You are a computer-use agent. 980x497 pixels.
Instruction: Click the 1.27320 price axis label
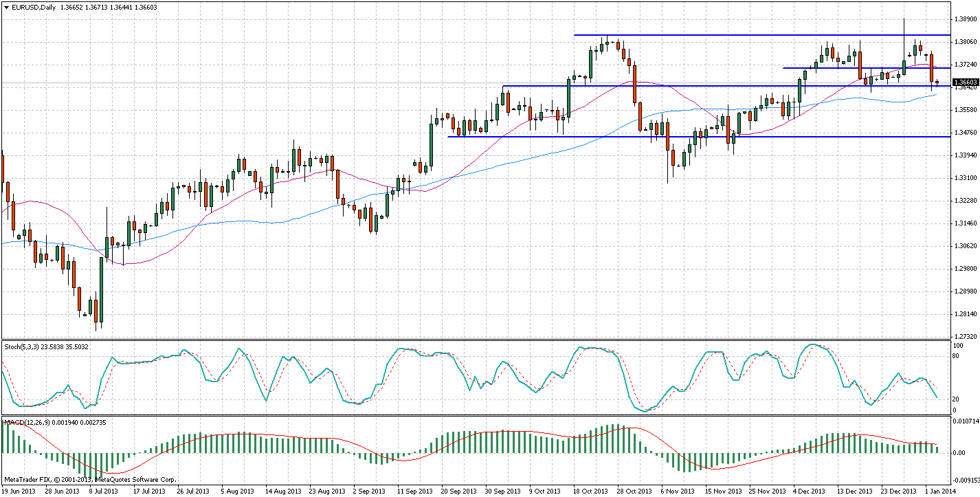click(966, 337)
